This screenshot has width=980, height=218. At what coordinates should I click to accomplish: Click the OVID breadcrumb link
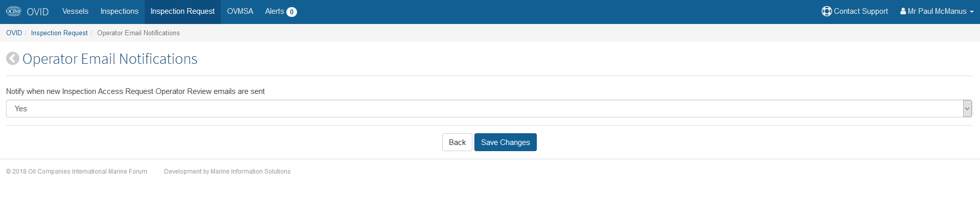pos(14,33)
